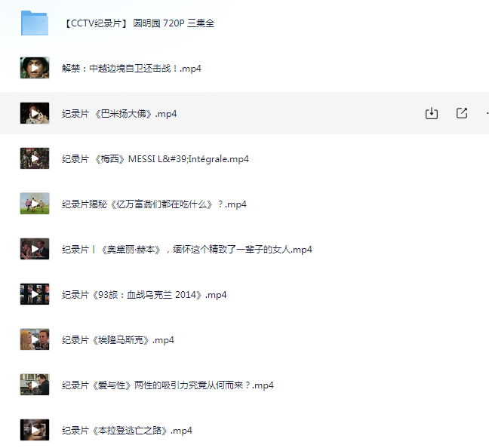The width and height of the screenshot is (489, 448).
Task: Select file 纪录片《93旅：血战乌克兰 2014》.mp4
Action: click(x=144, y=295)
